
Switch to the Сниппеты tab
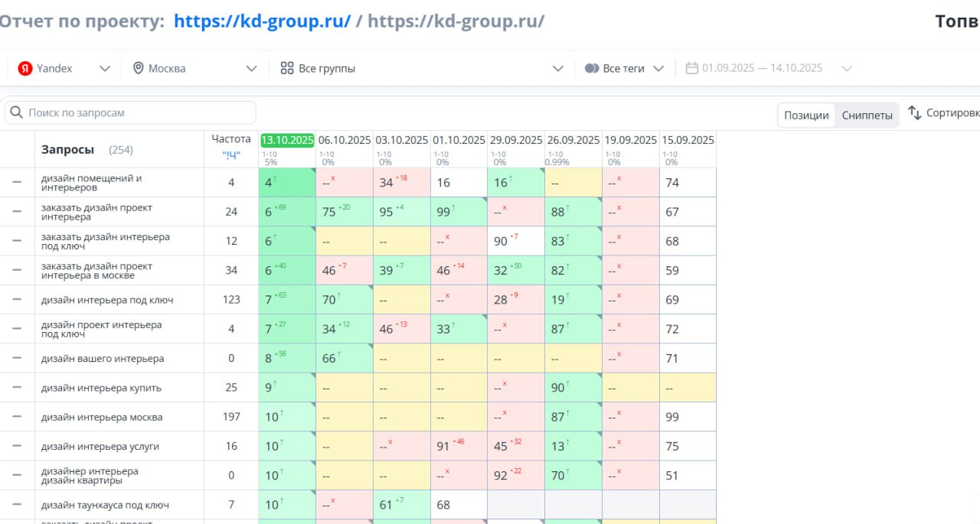(867, 116)
